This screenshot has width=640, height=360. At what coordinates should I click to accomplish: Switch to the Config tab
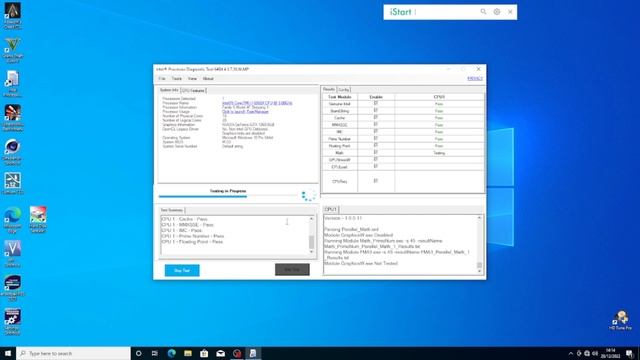click(344, 90)
